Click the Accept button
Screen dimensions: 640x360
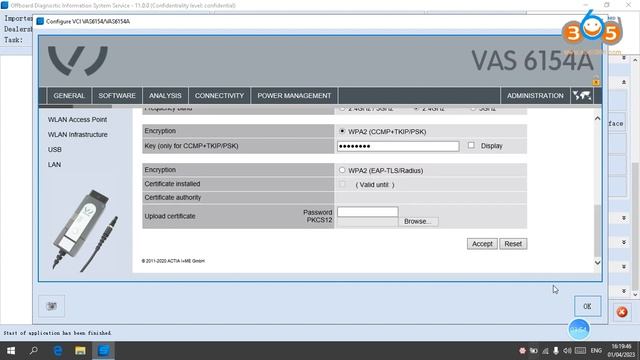click(482, 244)
